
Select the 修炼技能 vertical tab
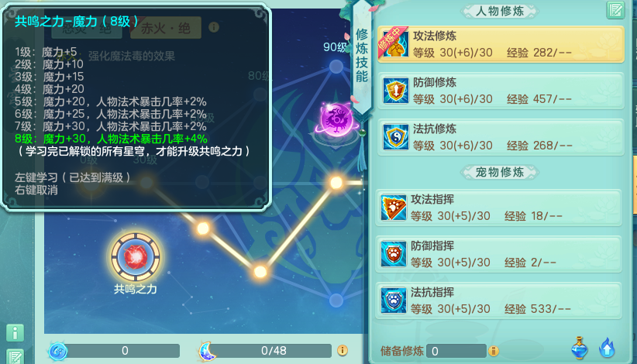pos(362,55)
